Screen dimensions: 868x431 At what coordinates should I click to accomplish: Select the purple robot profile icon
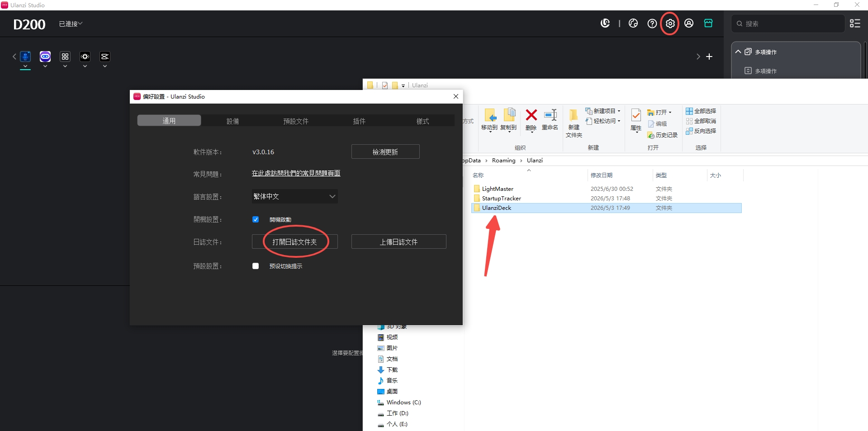tap(45, 57)
